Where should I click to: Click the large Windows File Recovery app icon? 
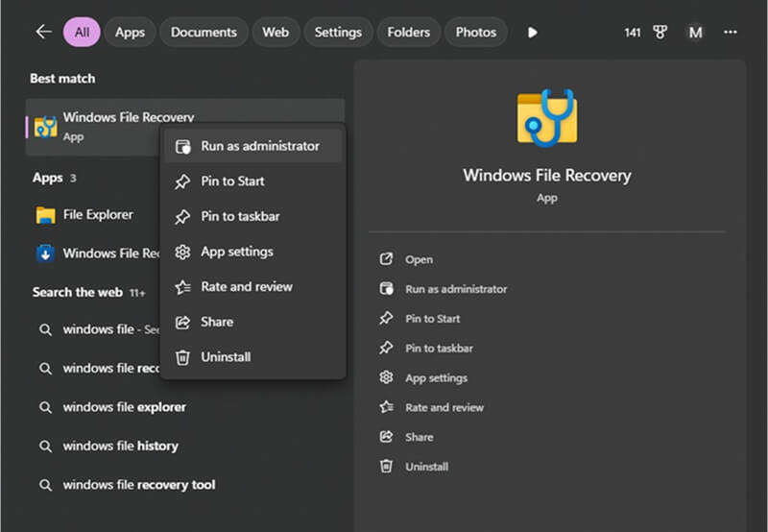547,118
